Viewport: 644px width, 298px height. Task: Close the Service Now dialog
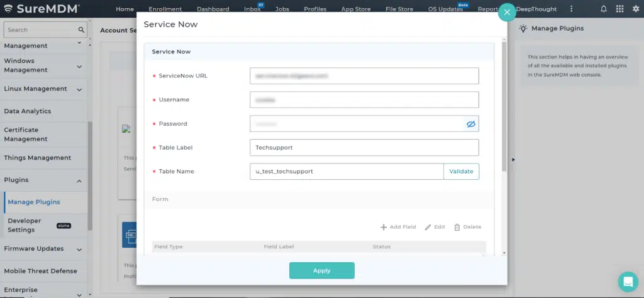(x=507, y=13)
